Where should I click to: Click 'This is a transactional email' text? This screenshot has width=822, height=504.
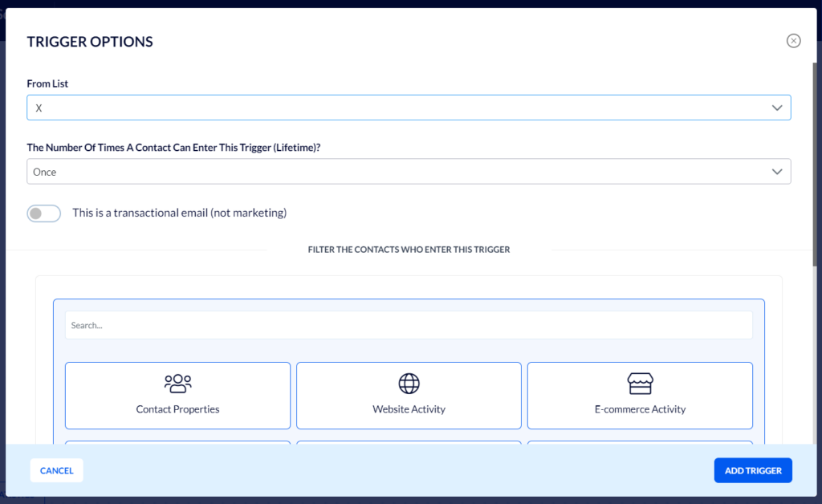click(x=179, y=213)
